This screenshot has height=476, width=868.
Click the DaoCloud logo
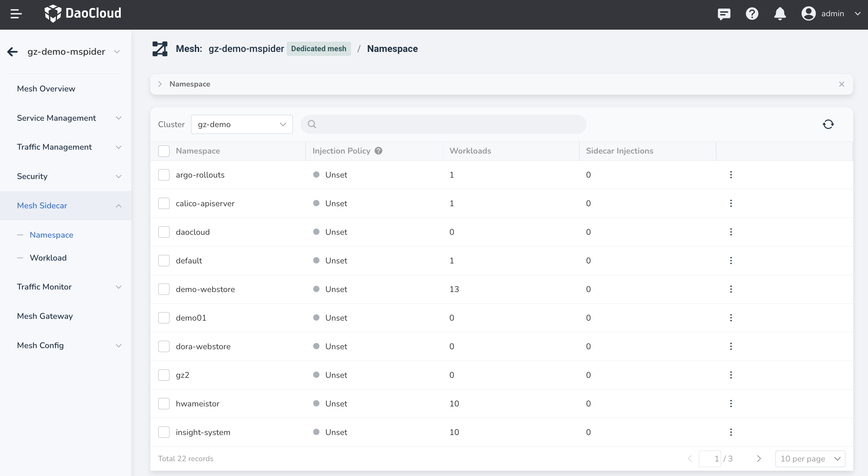pos(83,13)
